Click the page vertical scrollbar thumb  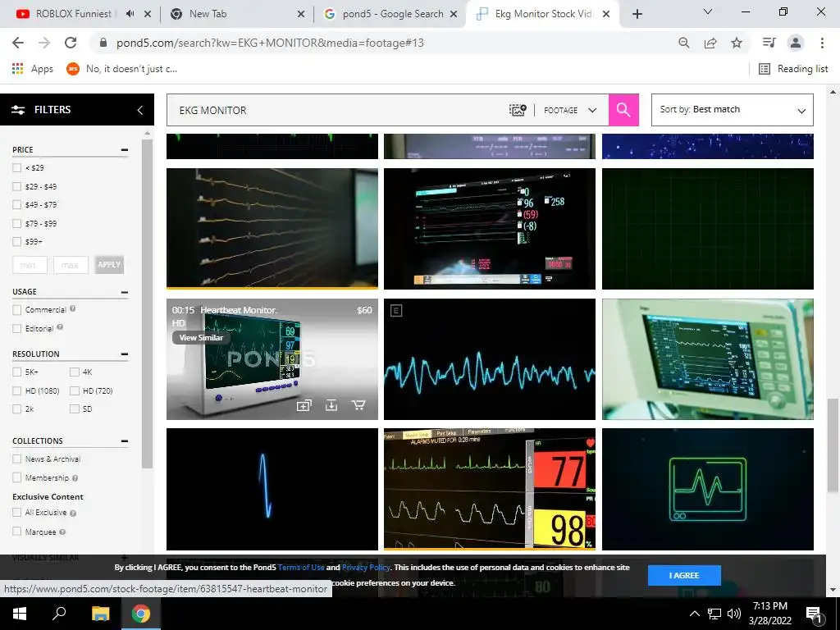833,445
